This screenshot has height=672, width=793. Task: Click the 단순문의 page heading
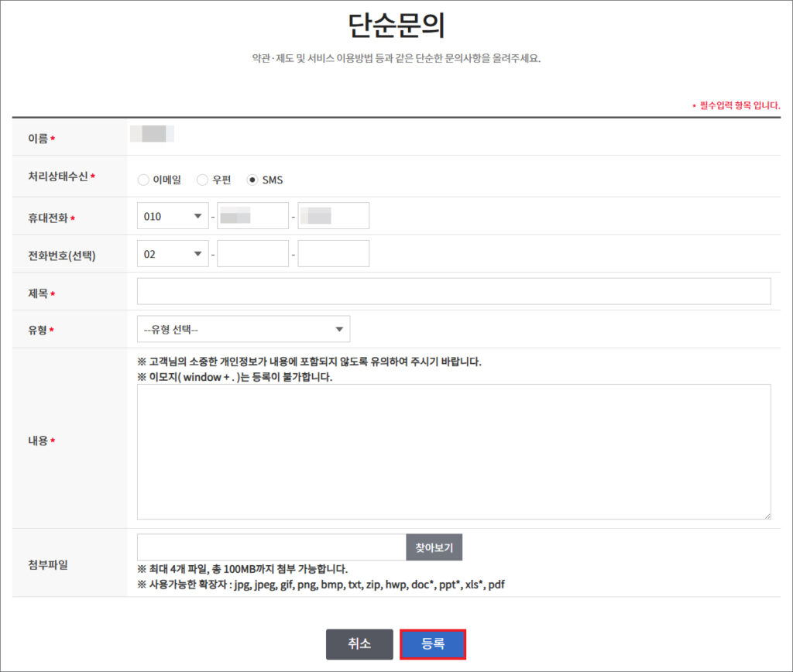click(396, 26)
